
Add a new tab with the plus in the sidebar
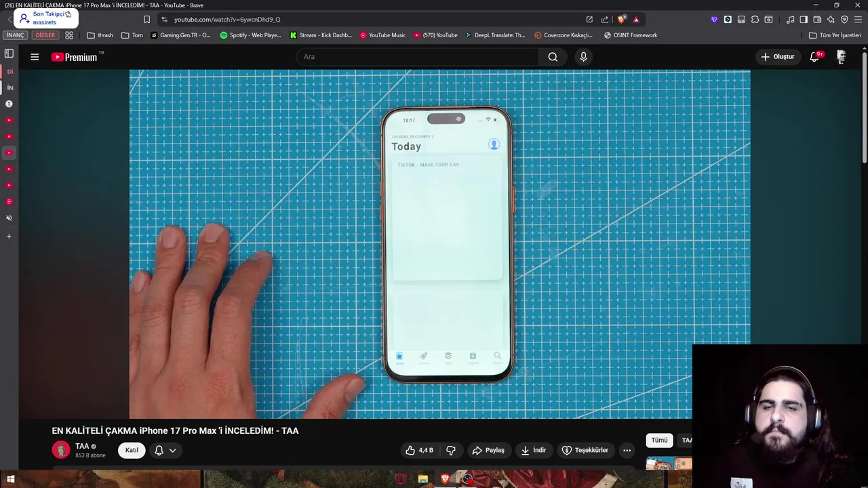9,237
